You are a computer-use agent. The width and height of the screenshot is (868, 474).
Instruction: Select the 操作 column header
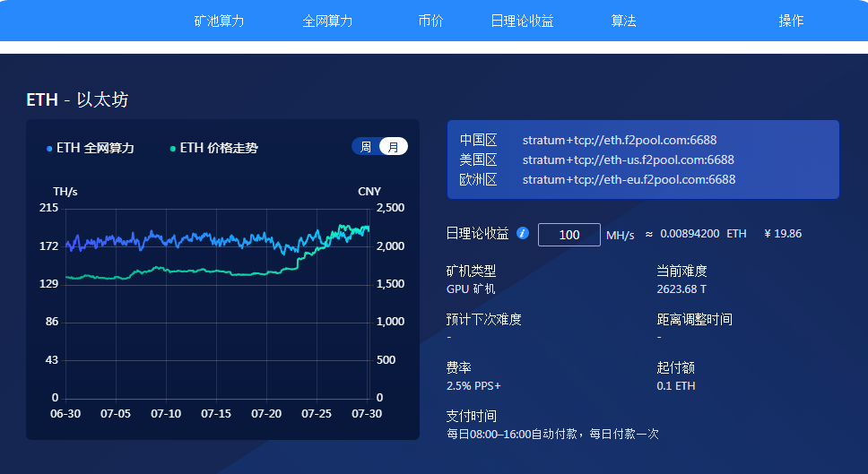click(x=791, y=21)
